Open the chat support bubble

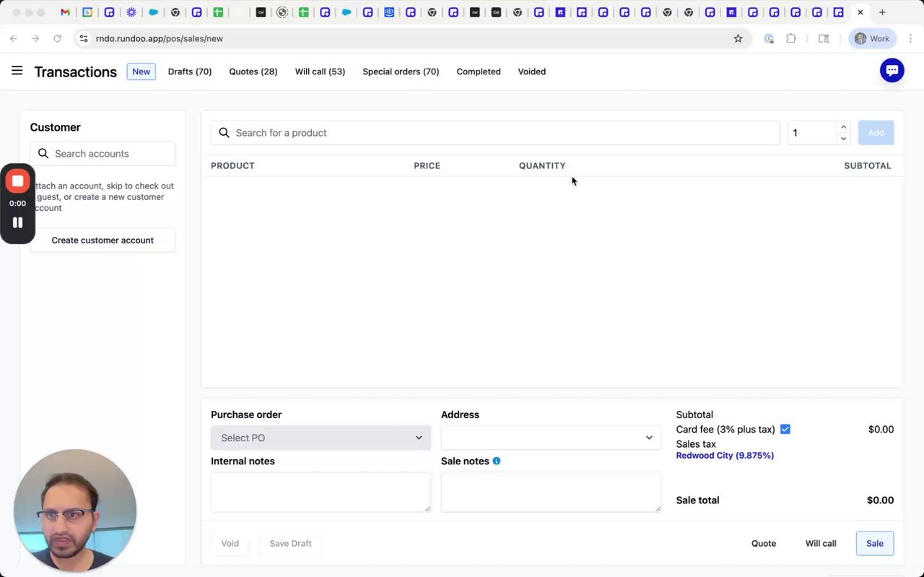(x=892, y=70)
